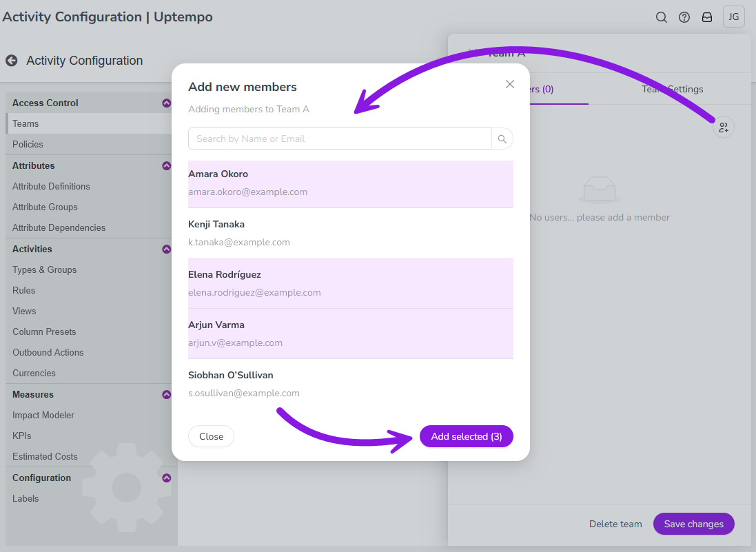Open KPIs in the sidebar

coord(89,436)
